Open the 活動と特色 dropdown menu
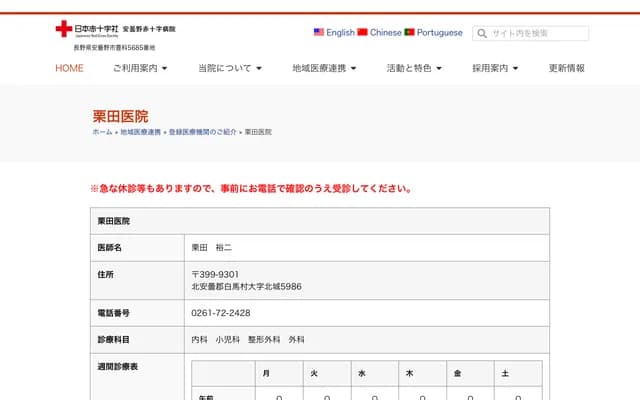640x400 pixels. tap(415, 68)
